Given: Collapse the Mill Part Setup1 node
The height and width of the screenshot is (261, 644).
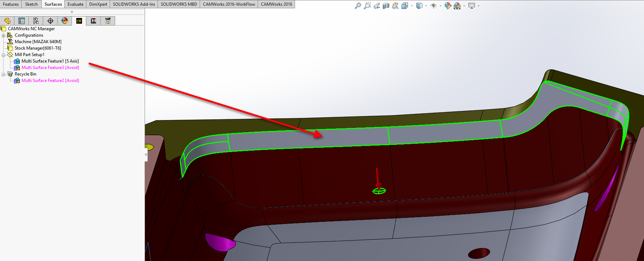Looking at the screenshot, I should pos(4,55).
